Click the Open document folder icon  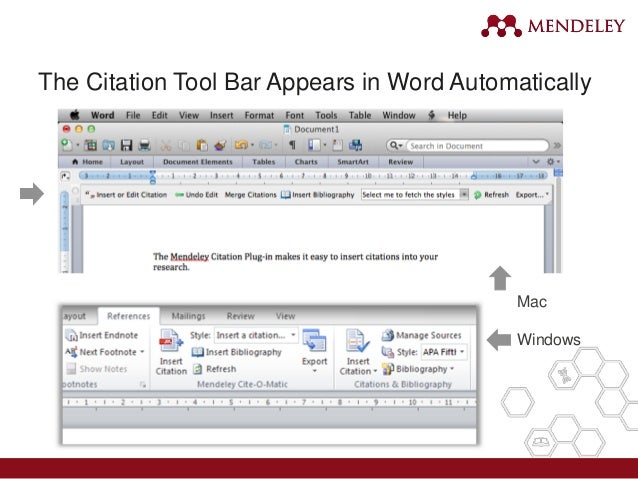pyautogui.click(x=109, y=145)
